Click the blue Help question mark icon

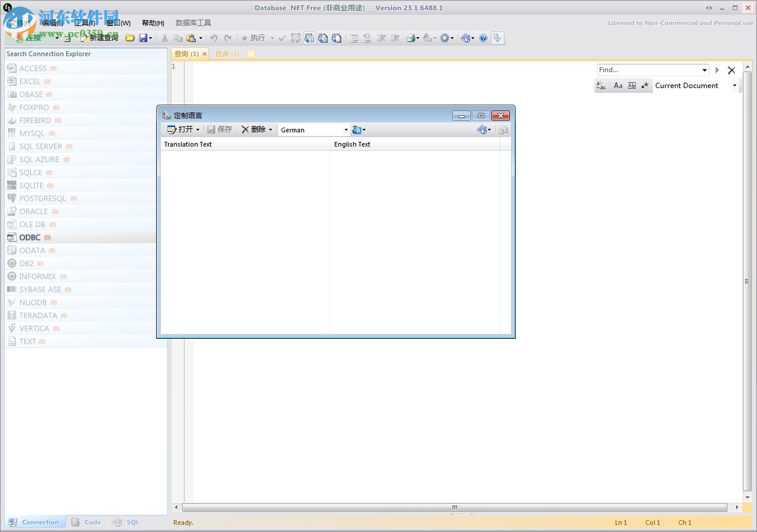click(x=483, y=38)
